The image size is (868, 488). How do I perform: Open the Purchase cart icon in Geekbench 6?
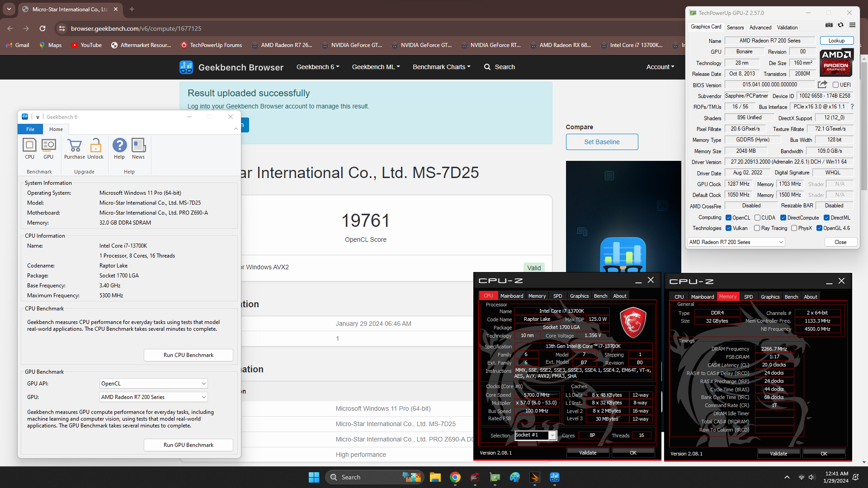74,149
